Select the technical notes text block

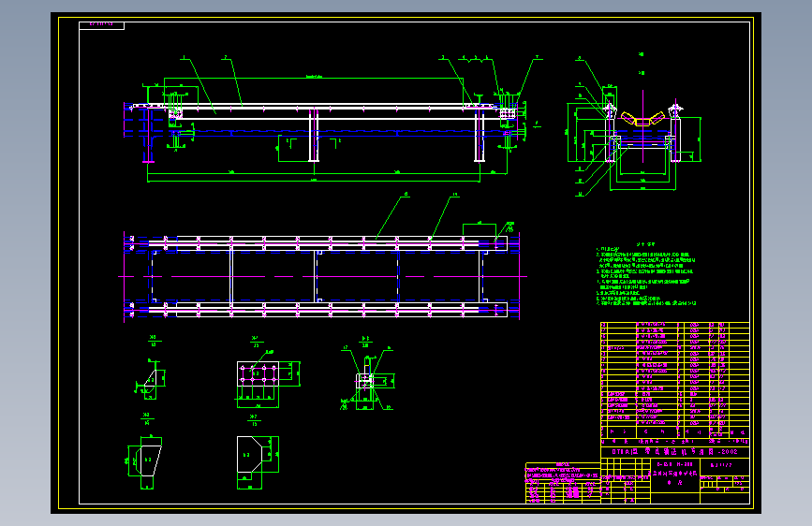click(x=646, y=273)
